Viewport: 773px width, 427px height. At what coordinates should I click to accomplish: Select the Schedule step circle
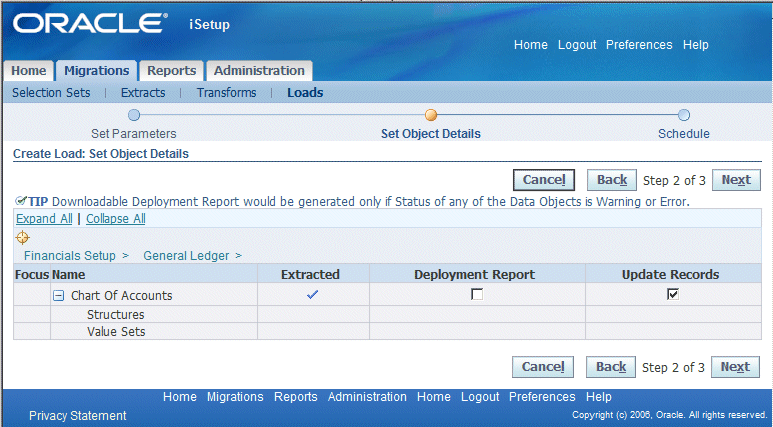click(x=683, y=115)
